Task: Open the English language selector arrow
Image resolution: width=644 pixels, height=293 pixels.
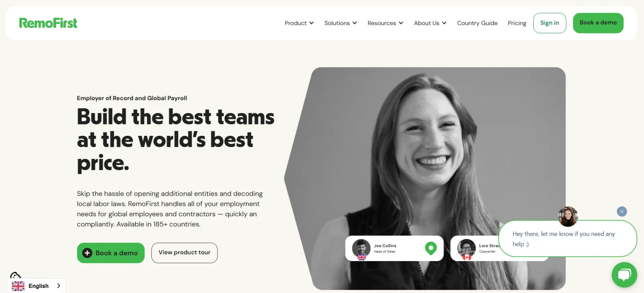Action: [x=58, y=286]
